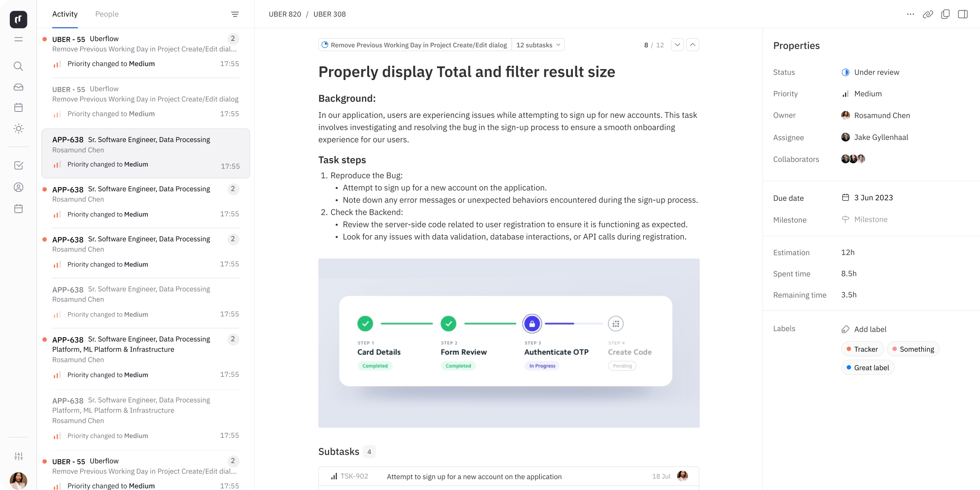Toggle the right side panel icon
980x490 pixels.
(x=963, y=14)
